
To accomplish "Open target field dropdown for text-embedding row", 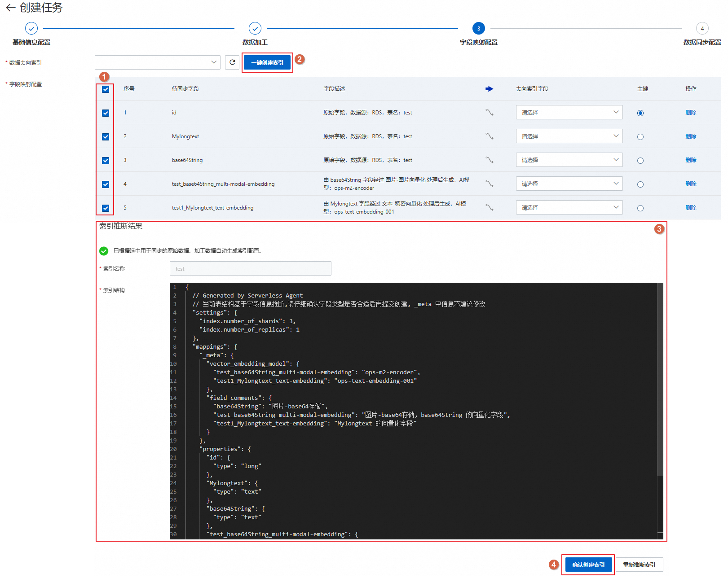I will (x=569, y=207).
